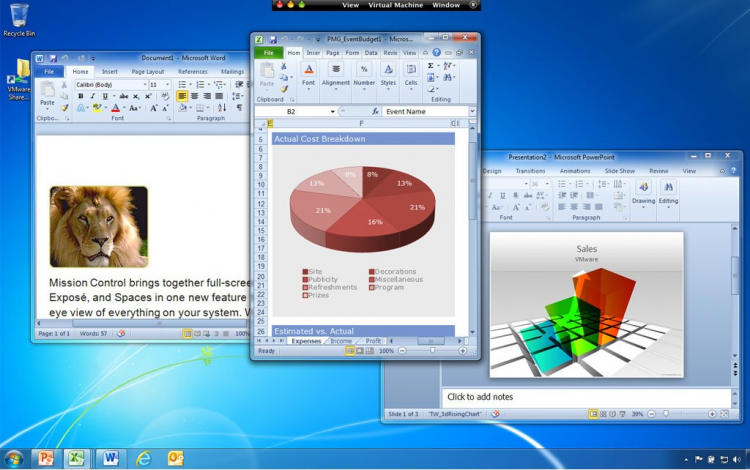Justify paragraph text in Word
The height and width of the screenshot is (470, 750).
coord(219,96)
